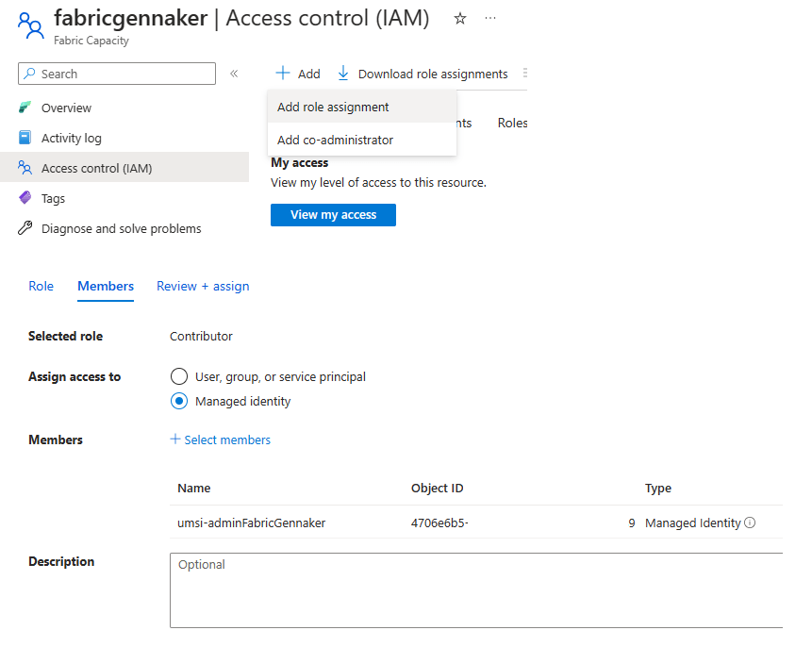Select the Managed identity radio button
The width and height of the screenshot is (812, 647).
point(179,401)
